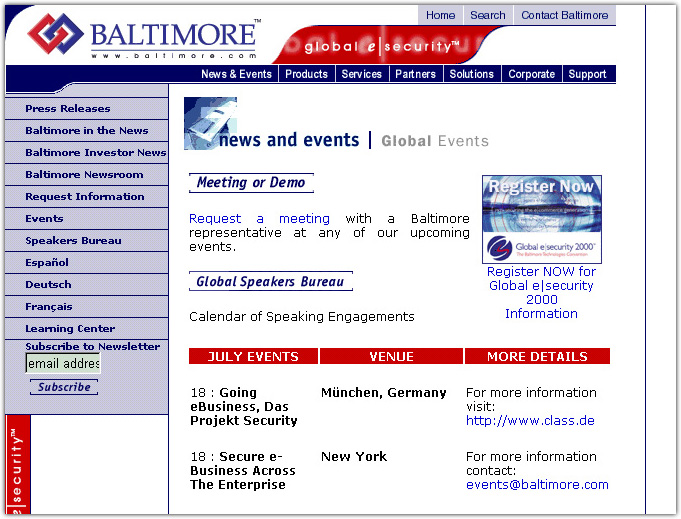Open Events sidebar item
Viewport: 681px width, 519px height.
pyautogui.click(x=86, y=218)
